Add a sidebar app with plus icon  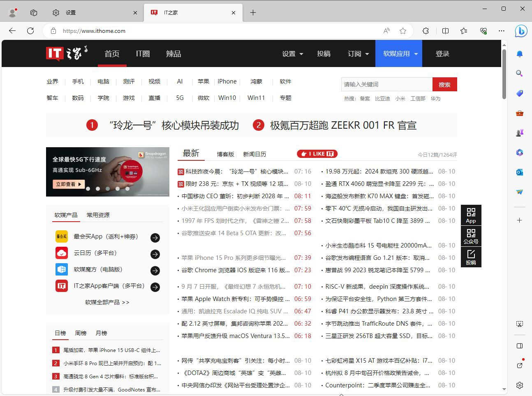pyautogui.click(x=520, y=220)
